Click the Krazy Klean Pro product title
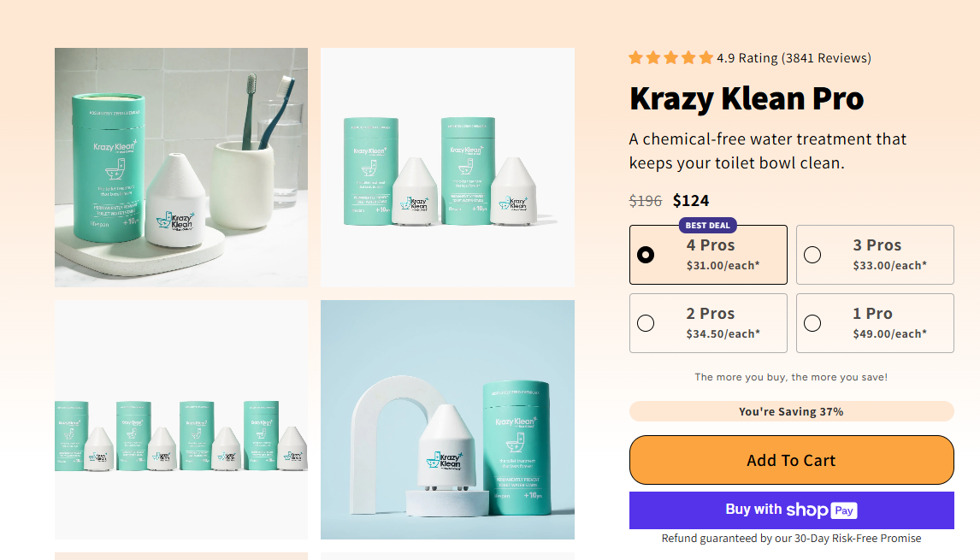980x560 pixels. click(747, 98)
